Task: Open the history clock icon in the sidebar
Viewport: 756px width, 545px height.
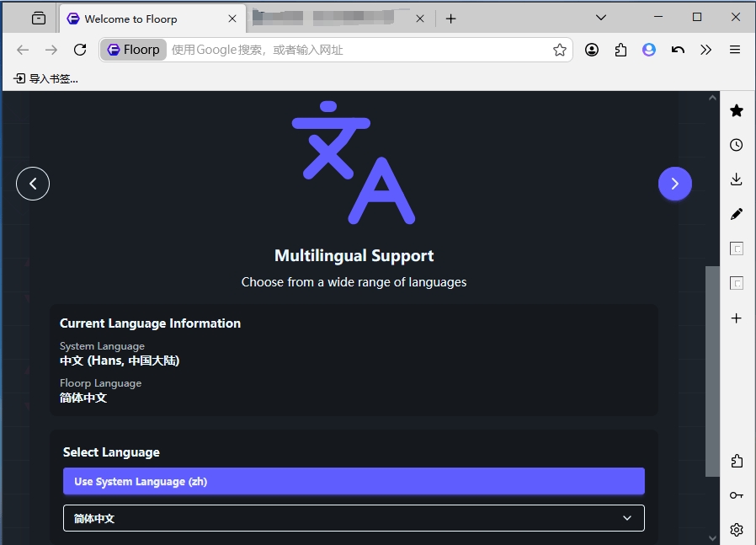Action: [x=737, y=145]
